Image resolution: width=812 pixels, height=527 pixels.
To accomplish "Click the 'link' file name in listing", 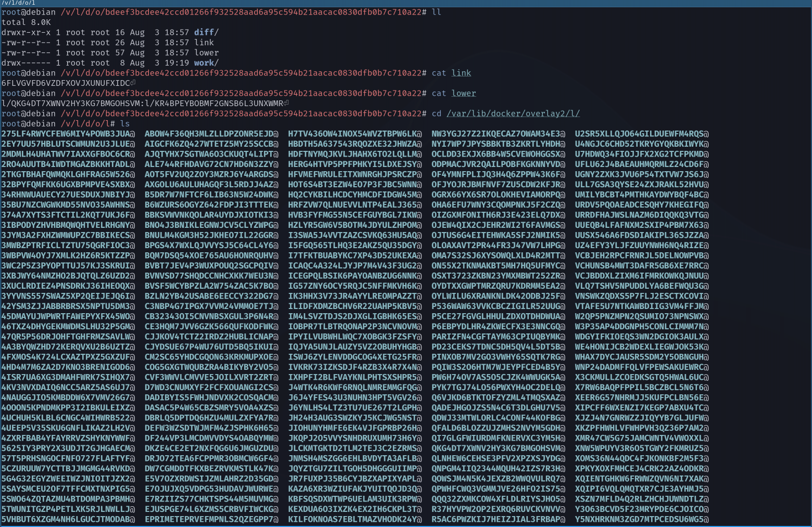I will tap(204, 43).
